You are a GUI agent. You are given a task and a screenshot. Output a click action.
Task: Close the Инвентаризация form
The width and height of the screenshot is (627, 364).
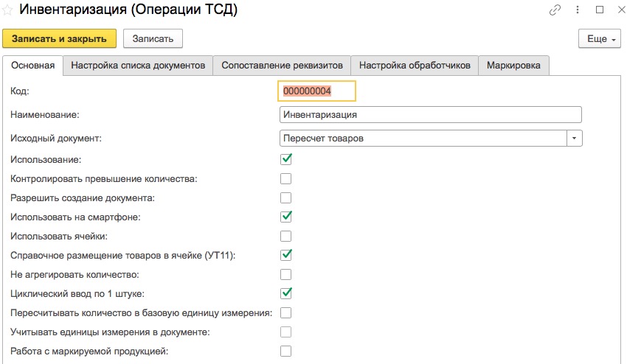(622, 10)
